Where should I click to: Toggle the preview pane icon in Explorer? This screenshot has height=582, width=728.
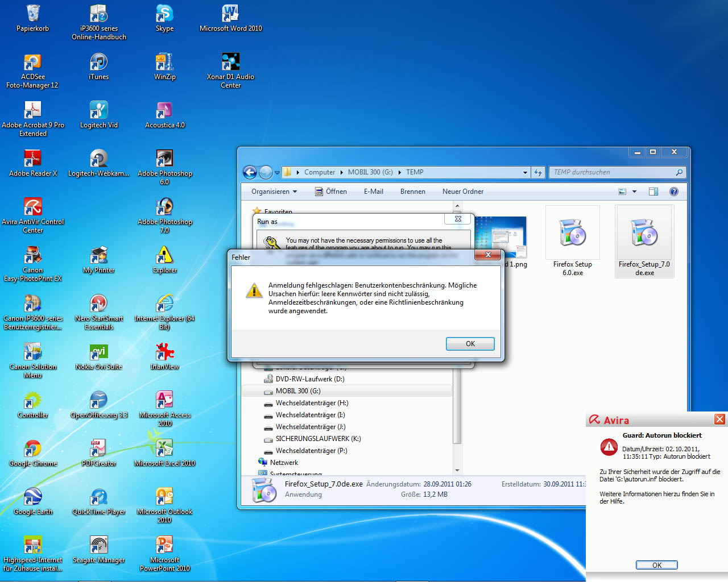tap(653, 192)
